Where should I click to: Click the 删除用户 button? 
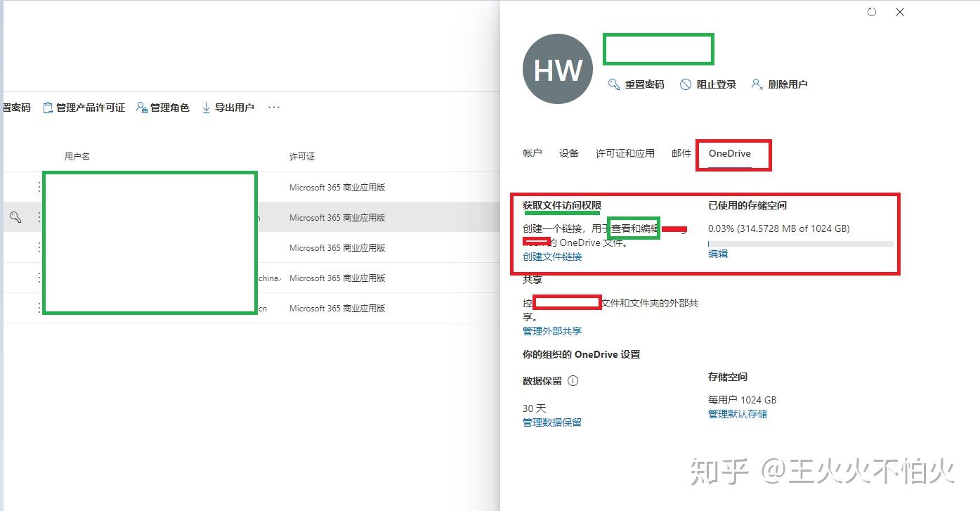[779, 84]
